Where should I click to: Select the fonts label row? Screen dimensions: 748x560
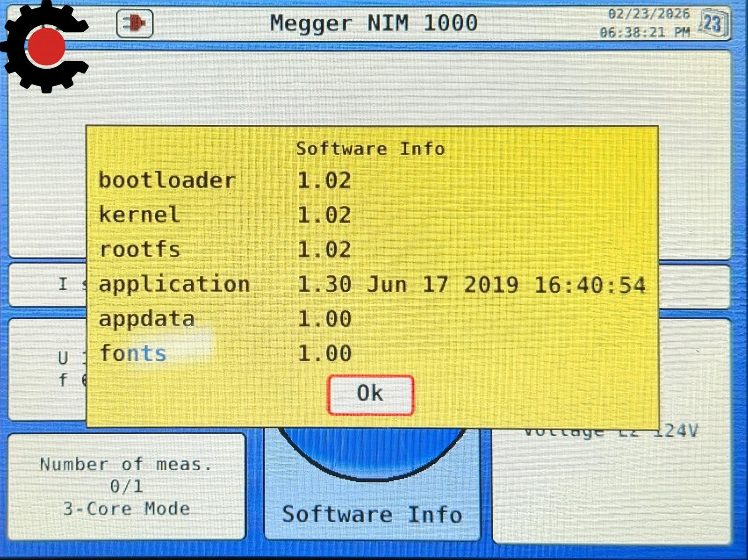tap(133, 353)
